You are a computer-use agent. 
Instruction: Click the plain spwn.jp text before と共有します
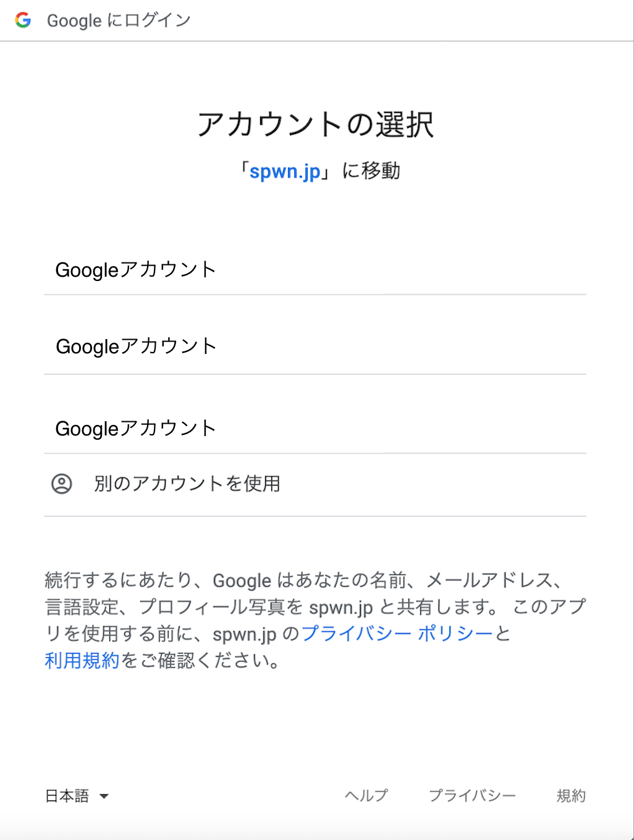click(x=341, y=608)
